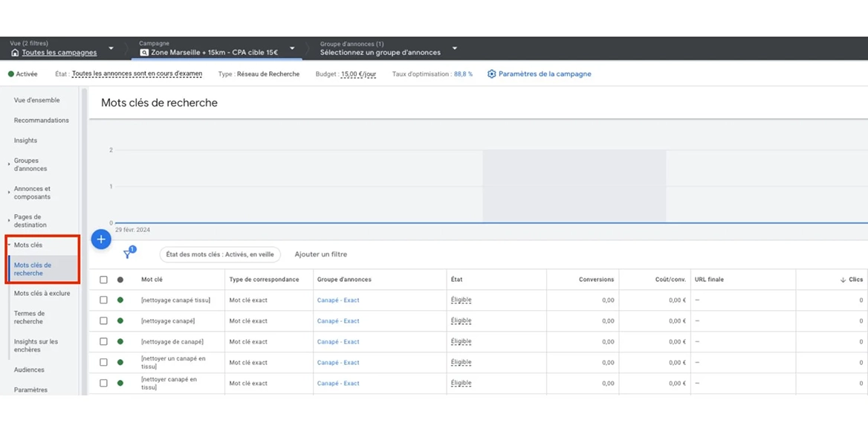Click the green status dot for [nettoyage de canapé]
The image size is (868, 432).
tap(120, 342)
